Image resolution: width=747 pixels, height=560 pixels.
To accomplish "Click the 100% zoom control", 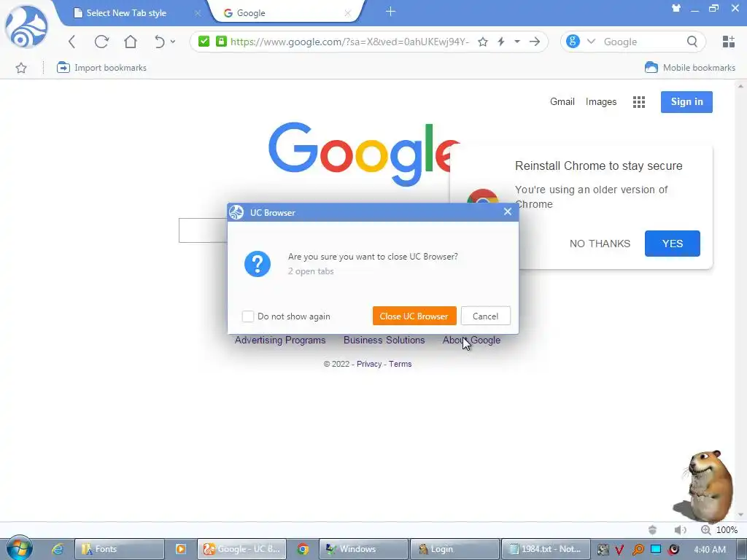I will pos(719,529).
